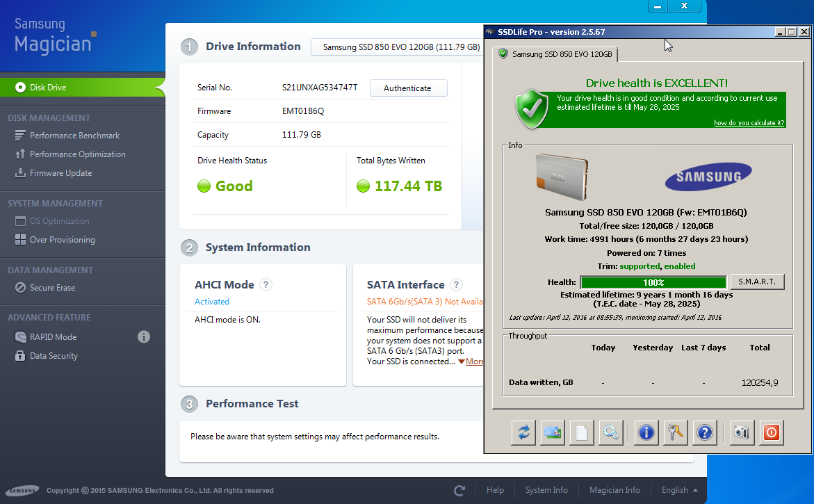814x504 pixels.
Task: Click 'Total/free size: 120,0GB / 120,0GB' text
Action: click(646, 226)
